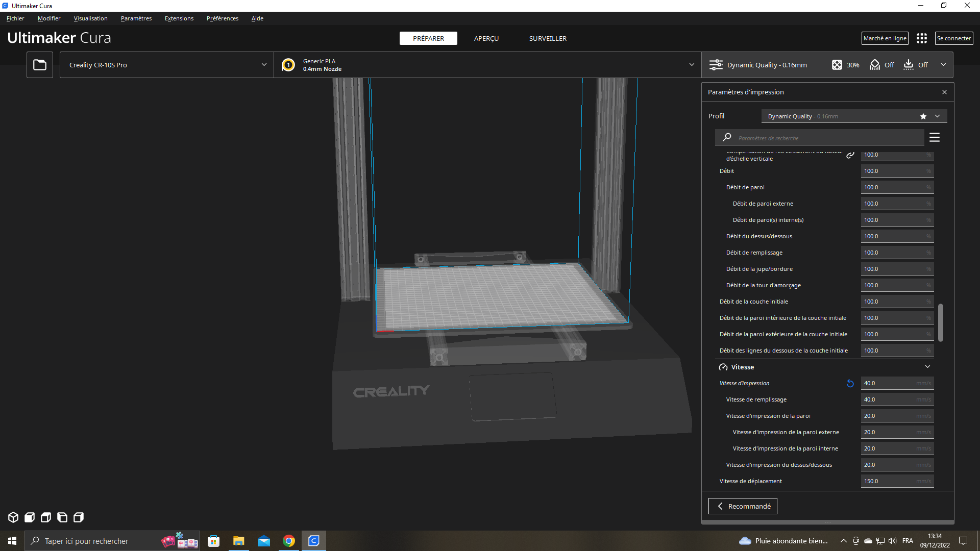The width and height of the screenshot is (980, 551).
Task: Open the notification center icon
Action: 963,541
